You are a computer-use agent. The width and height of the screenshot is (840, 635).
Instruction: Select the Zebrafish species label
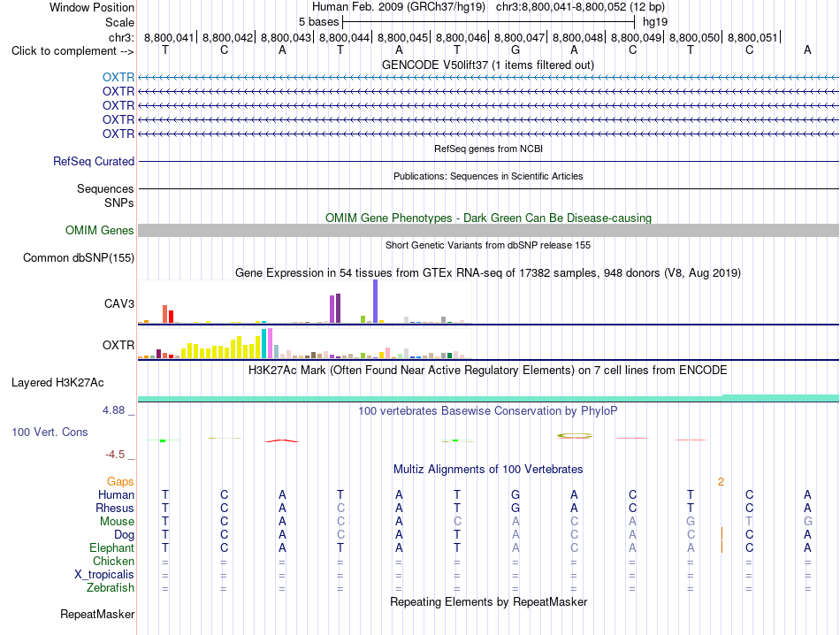[111, 588]
